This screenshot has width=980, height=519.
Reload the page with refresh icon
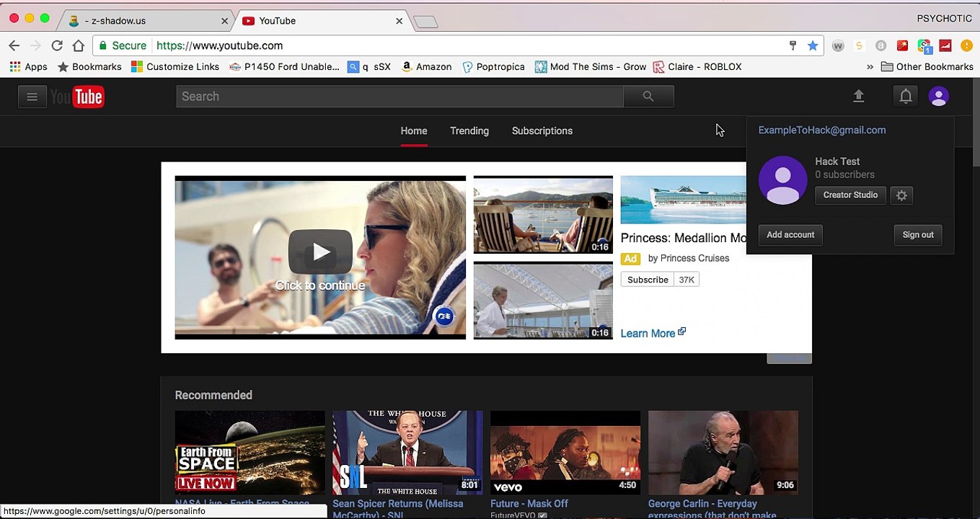57,45
